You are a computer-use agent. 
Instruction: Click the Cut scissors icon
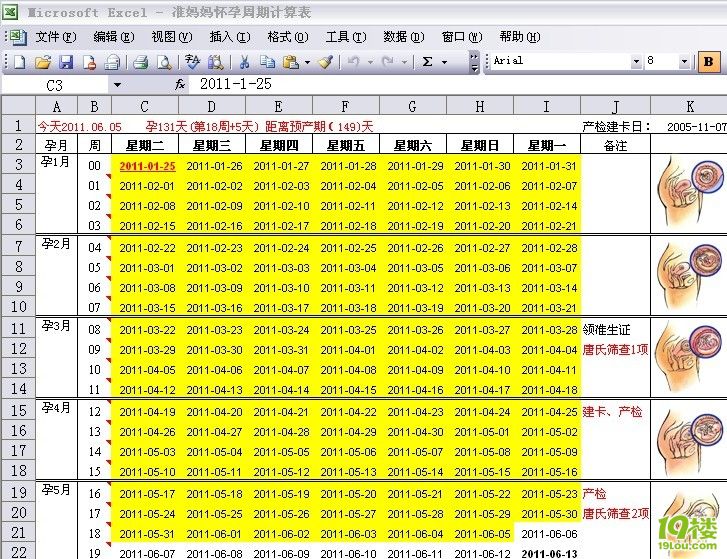[245, 62]
